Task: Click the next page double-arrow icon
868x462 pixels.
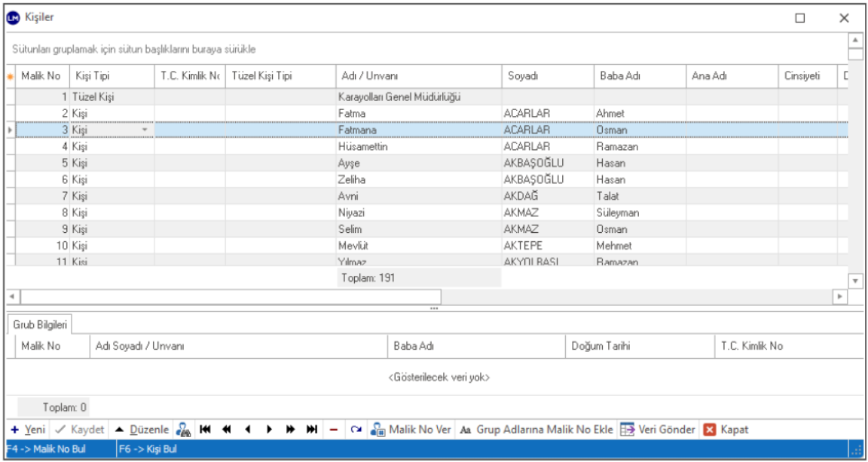Action: [289, 430]
